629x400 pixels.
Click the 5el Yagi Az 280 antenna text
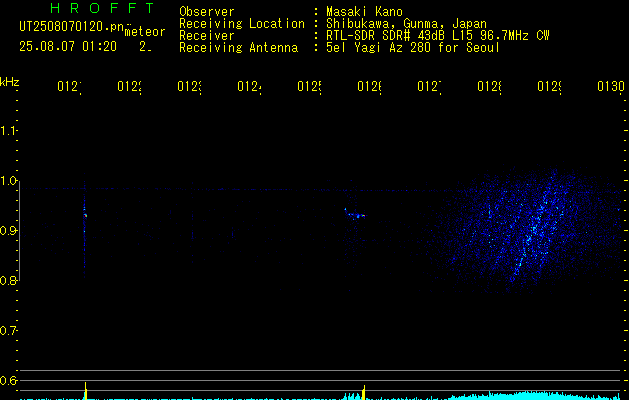click(x=413, y=48)
